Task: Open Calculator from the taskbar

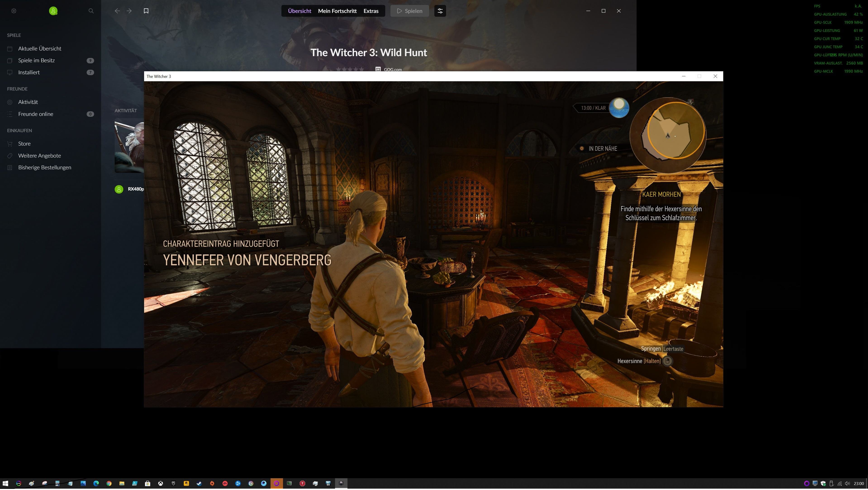Action: click(57, 484)
